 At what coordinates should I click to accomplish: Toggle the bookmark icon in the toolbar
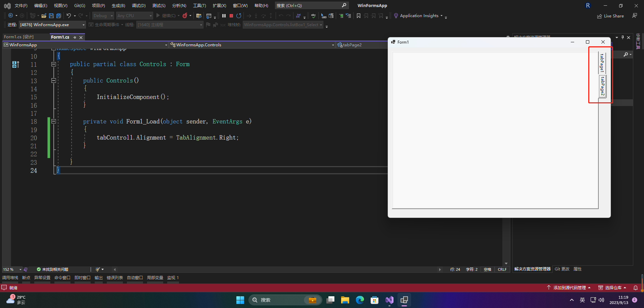(x=359, y=15)
